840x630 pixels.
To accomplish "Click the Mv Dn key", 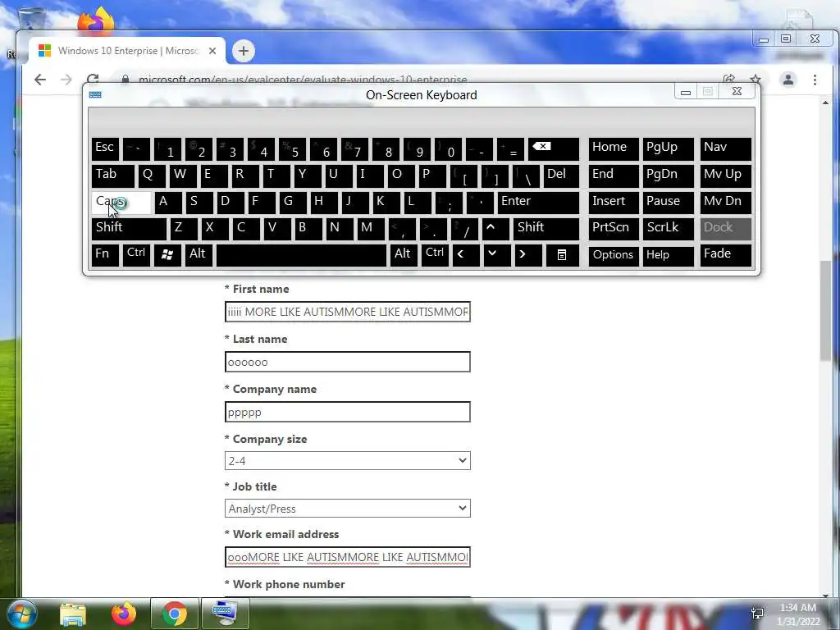I will point(726,203).
